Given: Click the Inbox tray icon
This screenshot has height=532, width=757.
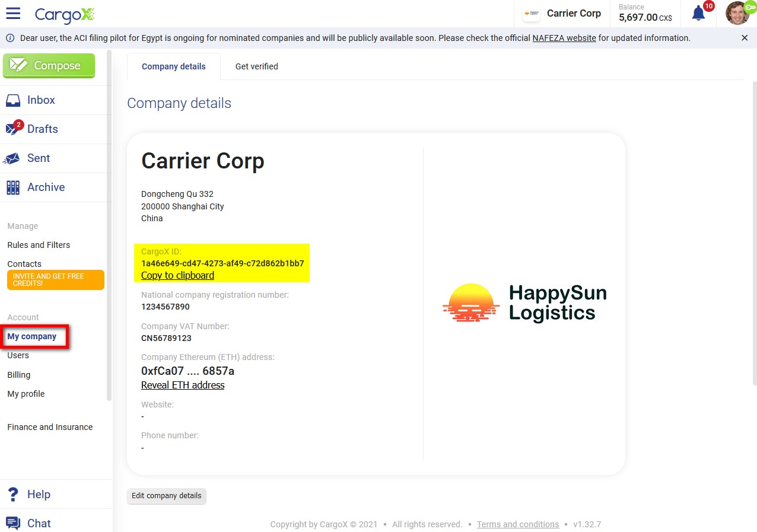Looking at the screenshot, I should pos(13,100).
